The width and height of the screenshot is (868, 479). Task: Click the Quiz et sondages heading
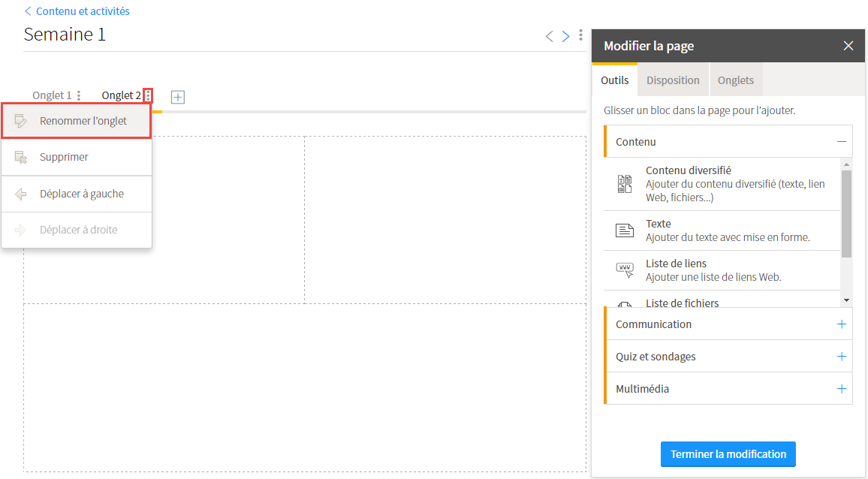pyautogui.click(x=656, y=357)
